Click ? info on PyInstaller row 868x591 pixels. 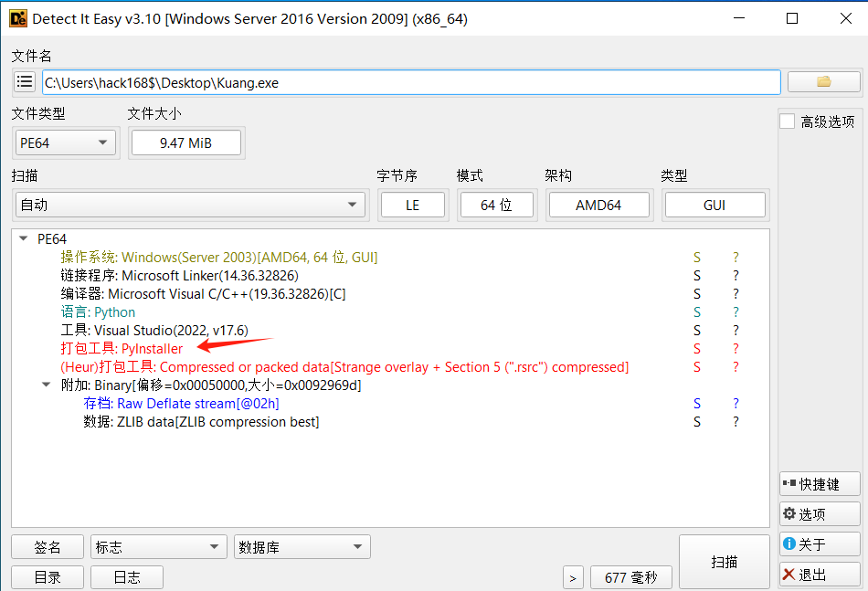pyautogui.click(x=736, y=349)
